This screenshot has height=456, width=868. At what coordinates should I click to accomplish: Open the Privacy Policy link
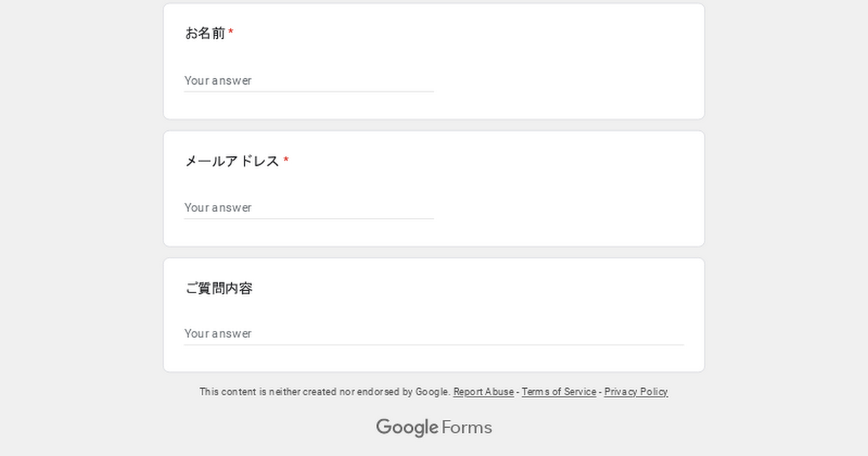pos(637,392)
